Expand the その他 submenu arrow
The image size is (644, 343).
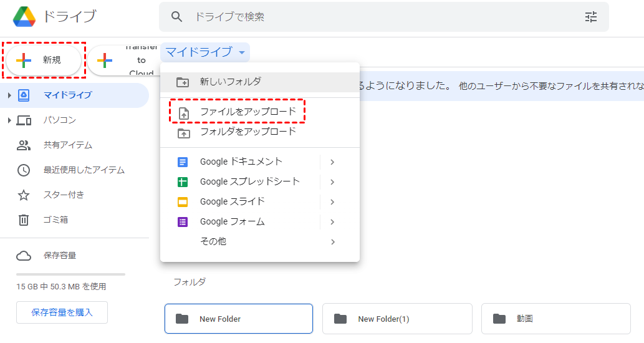(x=332, y=241)
